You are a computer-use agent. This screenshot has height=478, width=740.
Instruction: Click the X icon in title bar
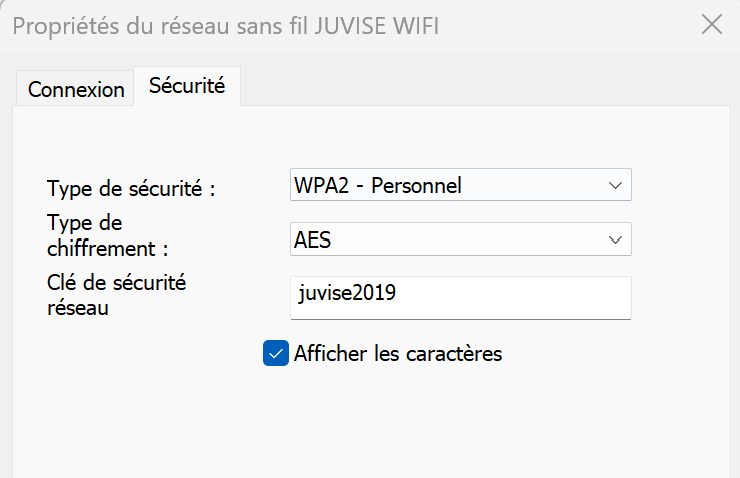click(x=712, y=25)
